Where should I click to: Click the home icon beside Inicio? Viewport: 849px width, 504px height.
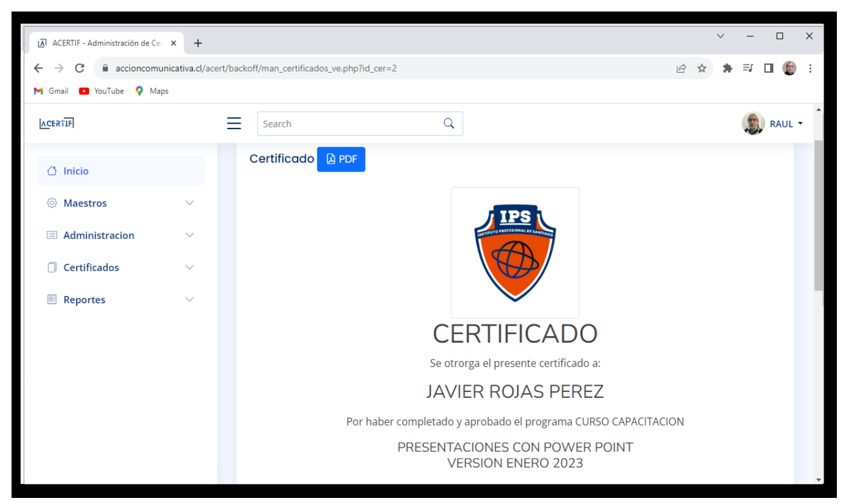point(52,170)
